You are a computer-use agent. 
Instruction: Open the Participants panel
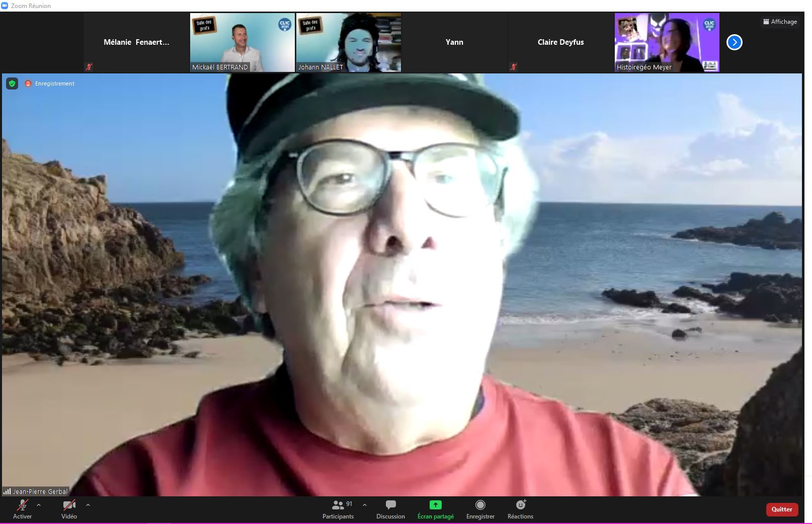(338, 509)
